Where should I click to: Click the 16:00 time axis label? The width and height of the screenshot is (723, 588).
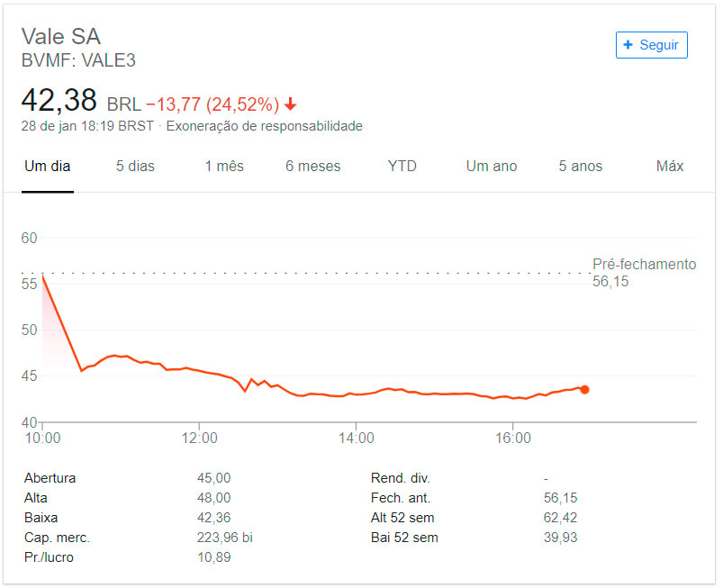[x=512, y=438]
